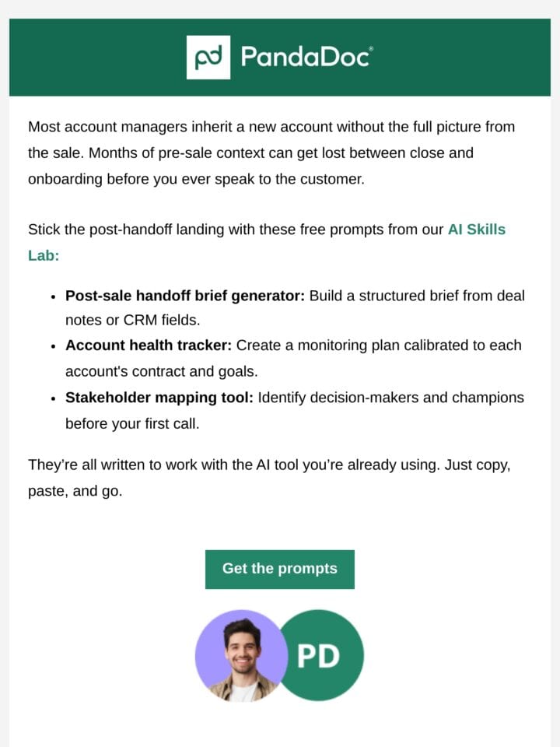Click the 'before your first call.' text
This screenshot has height=747, width=560.
tap(132, 423)
